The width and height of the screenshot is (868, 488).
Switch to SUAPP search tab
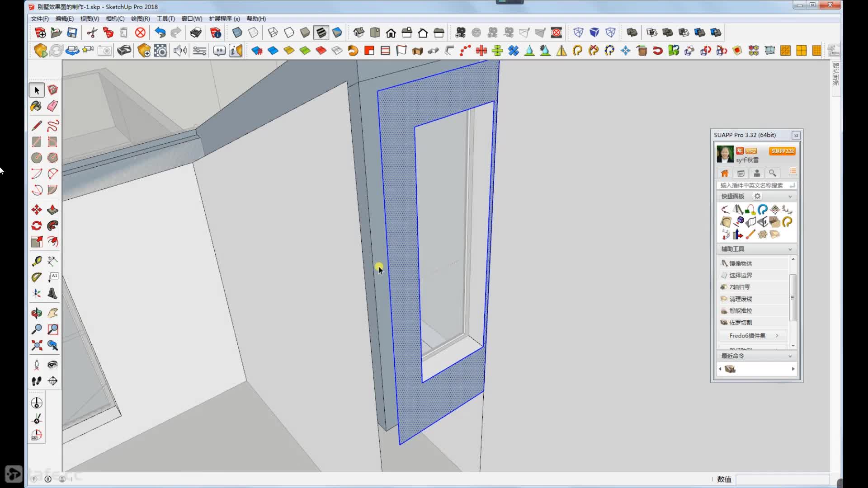coord(773,174)
